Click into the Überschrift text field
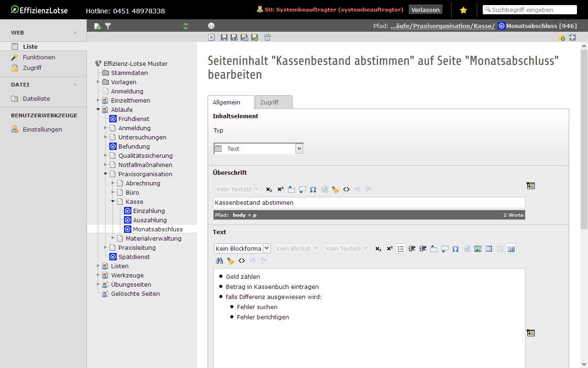 point(369,202)
